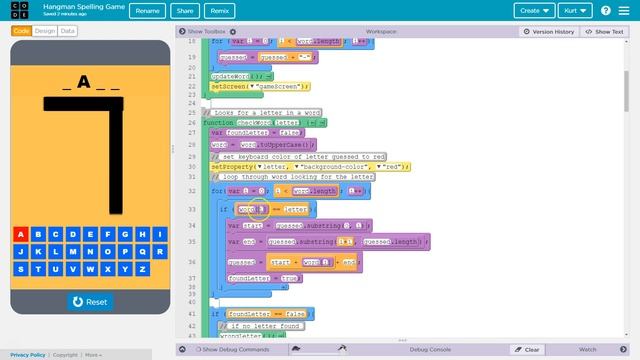Click the red A letter key

[x=21, y=234]
